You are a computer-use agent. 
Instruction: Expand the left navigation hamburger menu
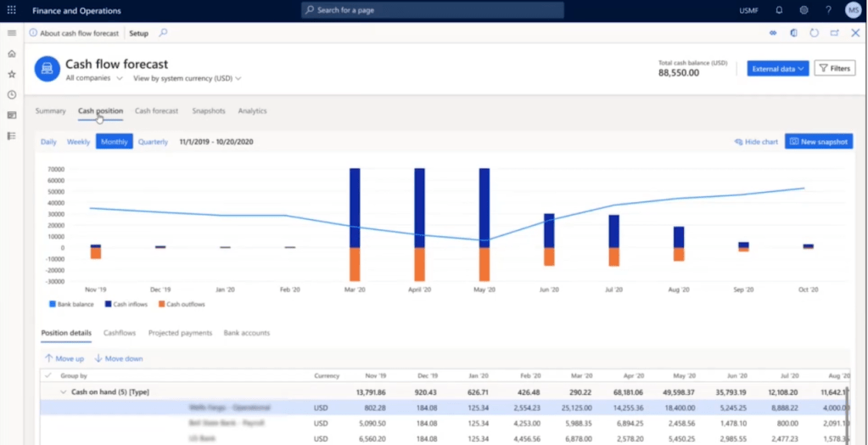(x=12, y=33)
